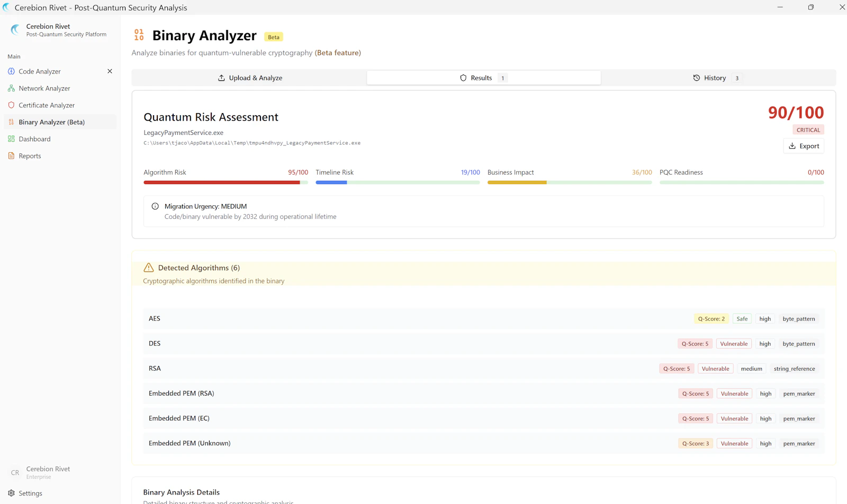Click the Beta badge next to title
Screen dimensions: 847x504
274,37
